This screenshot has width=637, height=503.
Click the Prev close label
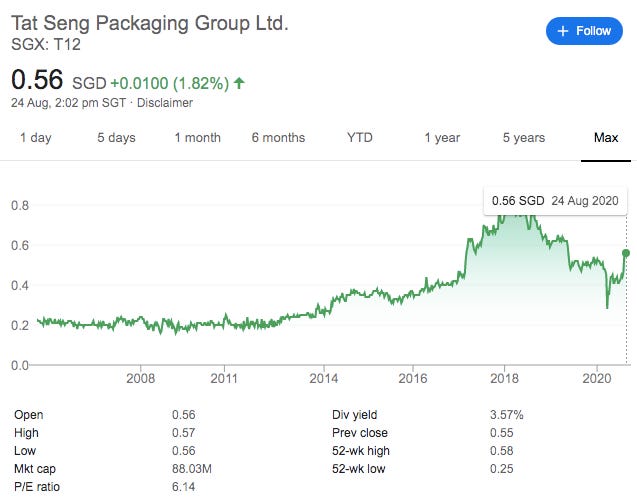tap(360, 433)
